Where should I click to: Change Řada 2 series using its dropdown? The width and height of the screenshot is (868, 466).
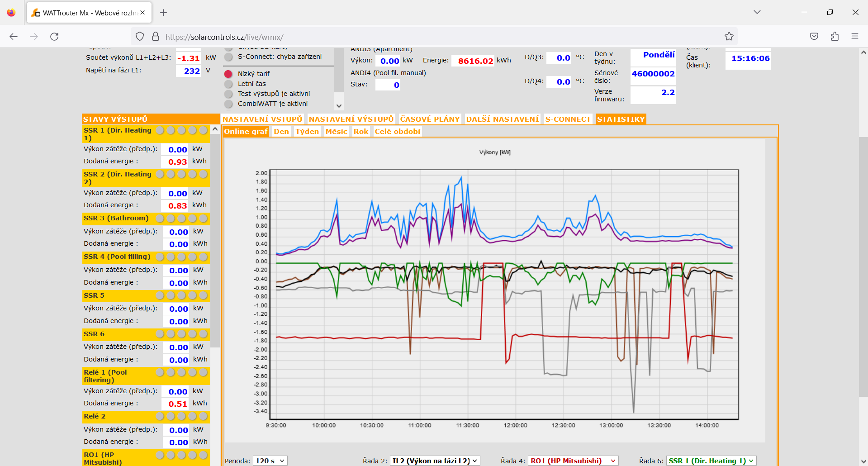pos(434,460)
